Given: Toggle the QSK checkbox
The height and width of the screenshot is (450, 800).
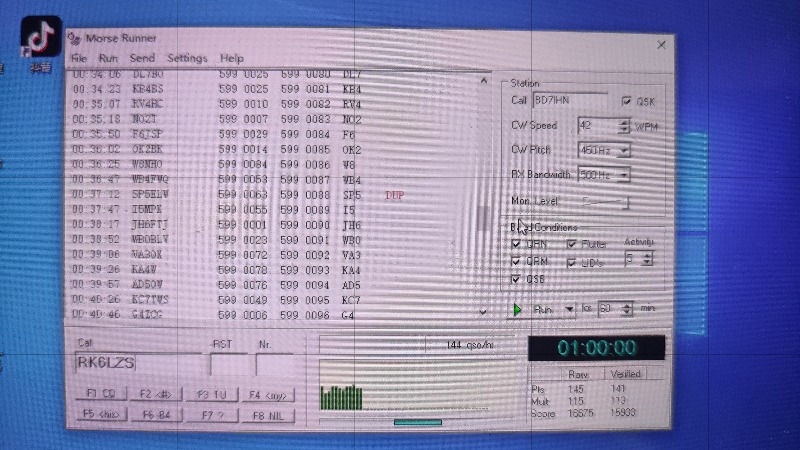Looking at the screenshot, I should click(x=627, y=101).
